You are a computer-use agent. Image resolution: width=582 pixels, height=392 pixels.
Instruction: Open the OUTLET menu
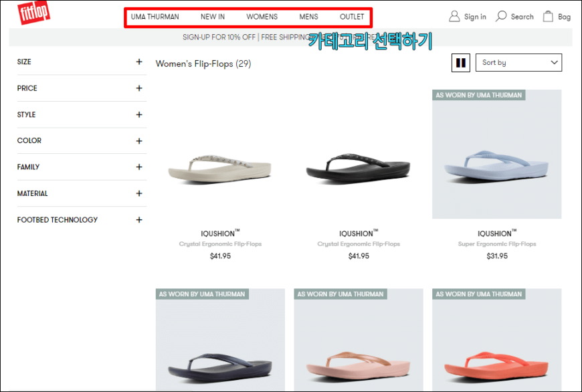352,17
